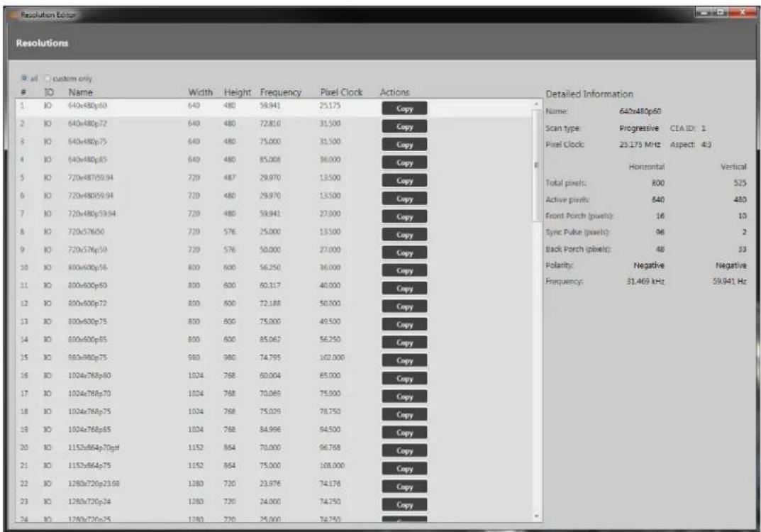Click the Actions column header
The height and width of the screenshot is (532, 761).
coord(394,92)
